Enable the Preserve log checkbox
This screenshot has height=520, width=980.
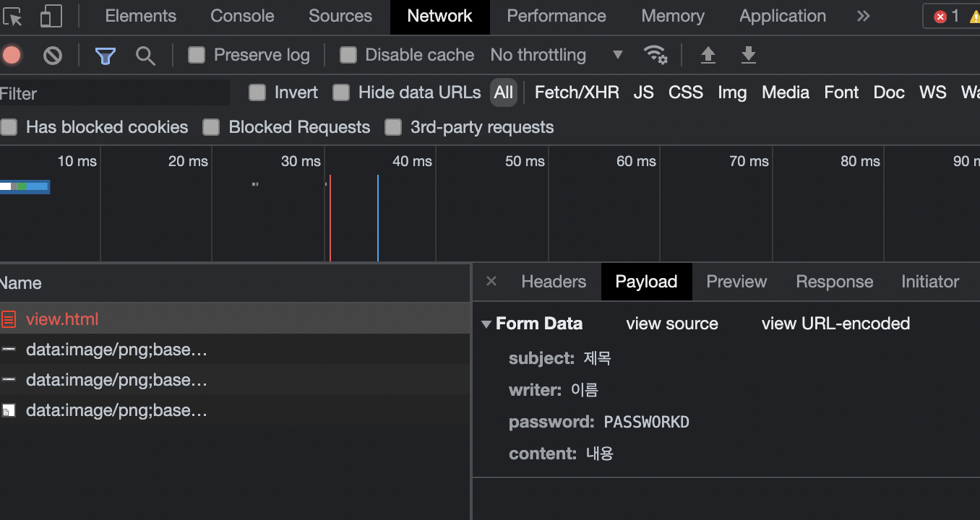tap(197, 55)
